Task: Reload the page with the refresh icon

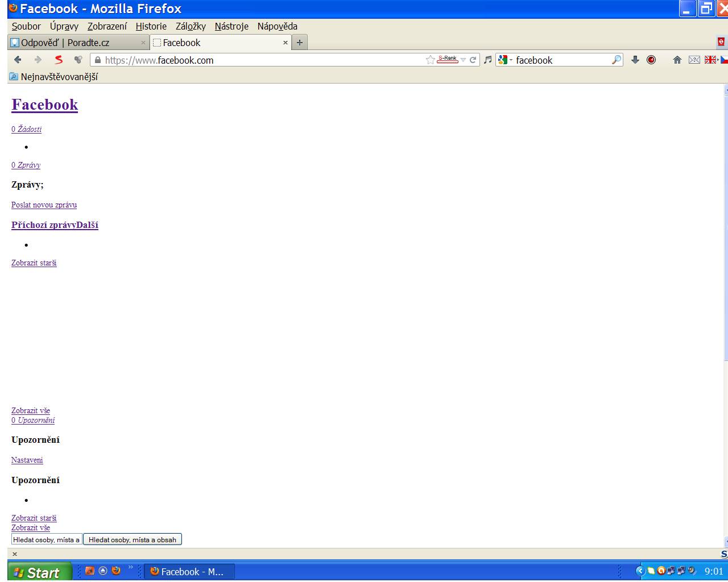Action: 473,60
